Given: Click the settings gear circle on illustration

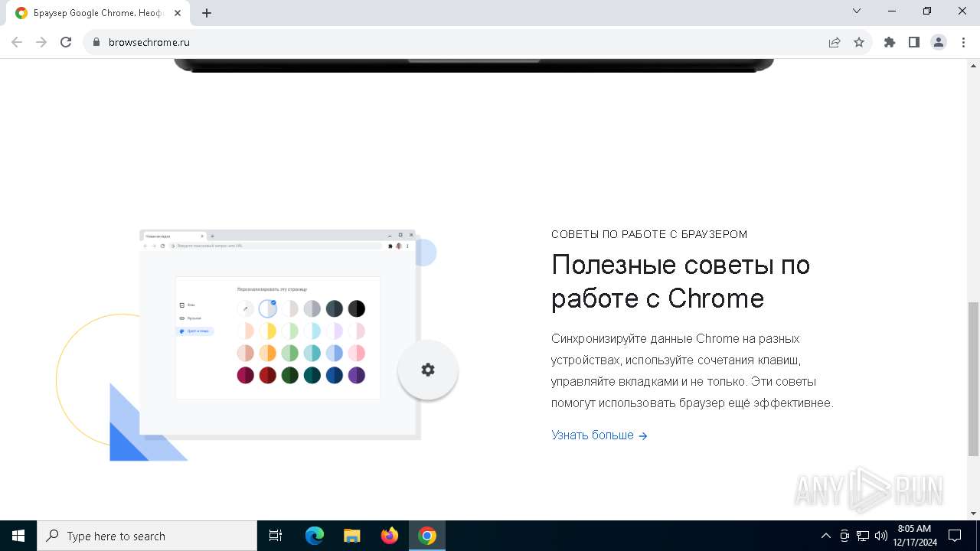Looking at the screenshot, I should [428, 370].
